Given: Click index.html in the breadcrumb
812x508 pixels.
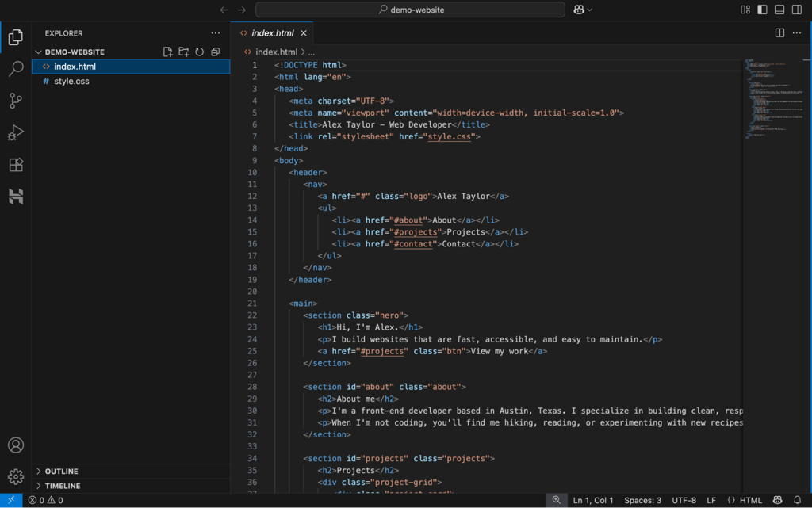Looking at the screenshot, I should 276,52.
